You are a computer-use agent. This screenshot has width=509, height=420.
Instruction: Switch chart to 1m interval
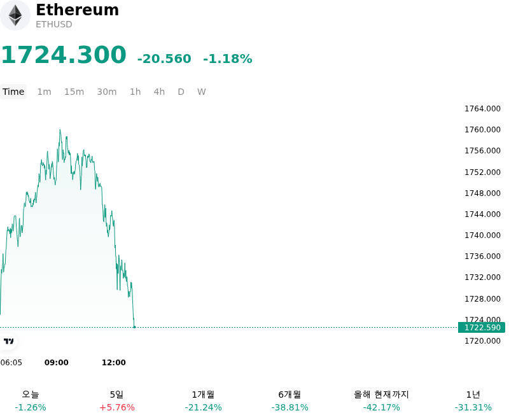[x=44, y=92]
